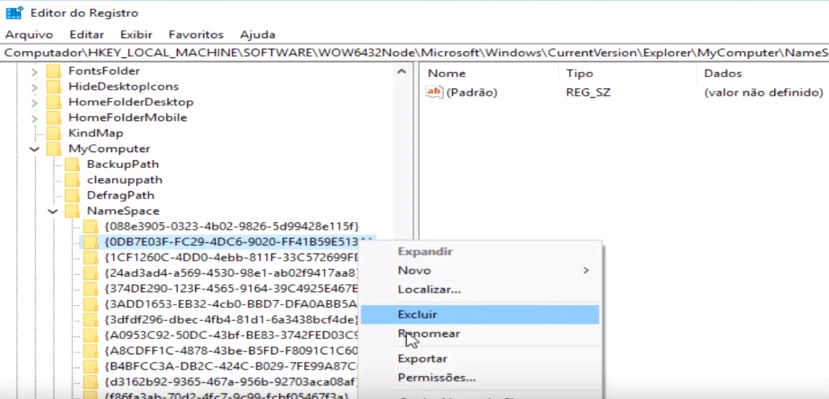Click the folder icon of {374DE290-123F key

click(91, 289)
